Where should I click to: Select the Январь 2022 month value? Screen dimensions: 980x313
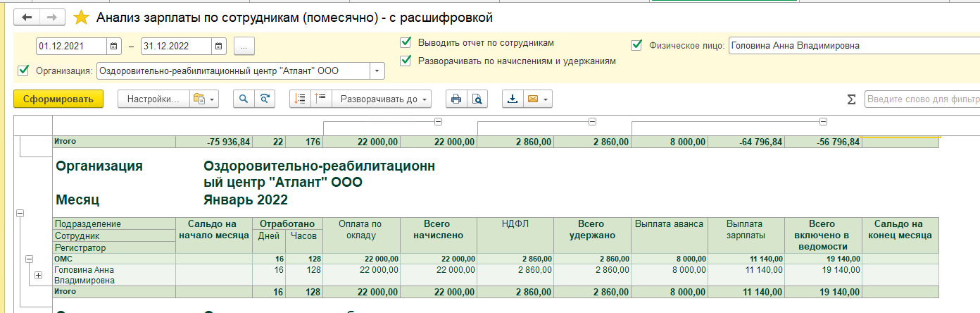pos(246,200)
